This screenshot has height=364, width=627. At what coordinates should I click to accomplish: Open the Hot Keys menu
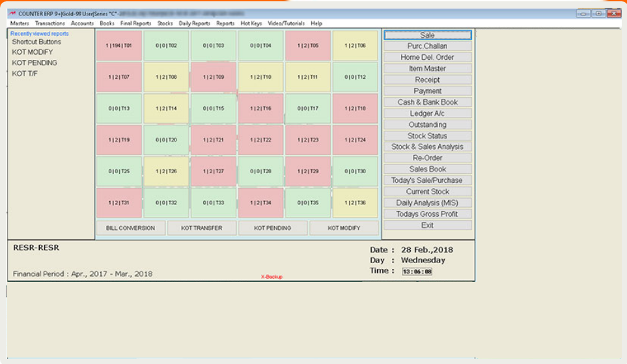251,23
